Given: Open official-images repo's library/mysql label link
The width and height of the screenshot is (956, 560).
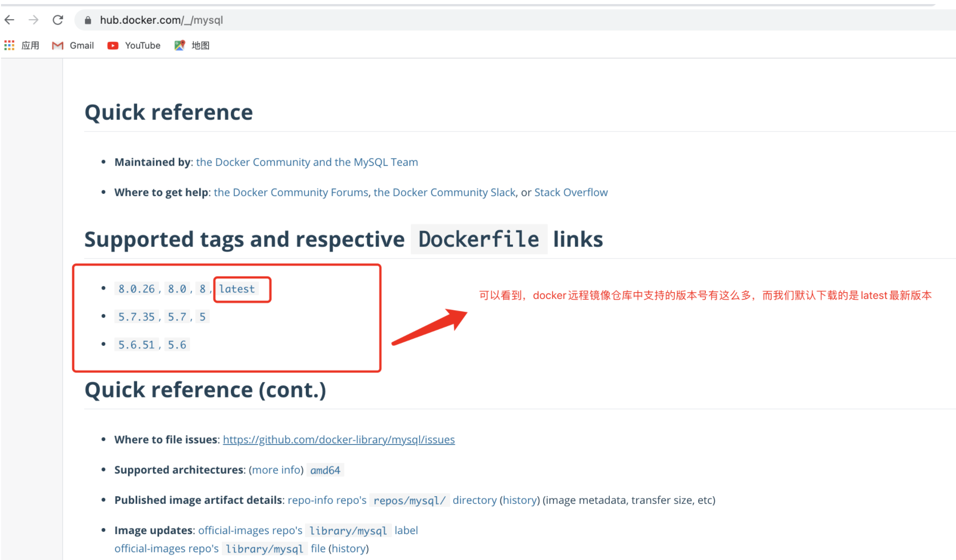Looking at the screenshot, I should [308, 530].
